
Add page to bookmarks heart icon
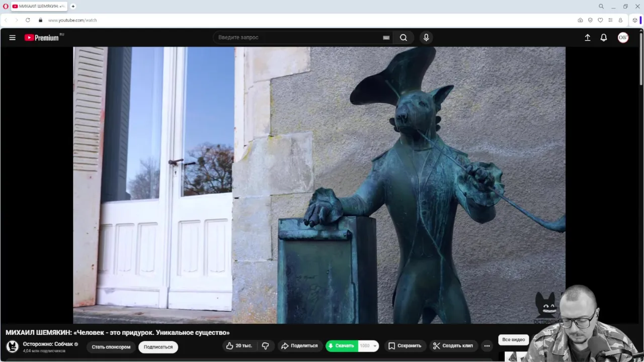tap(600, 20)
